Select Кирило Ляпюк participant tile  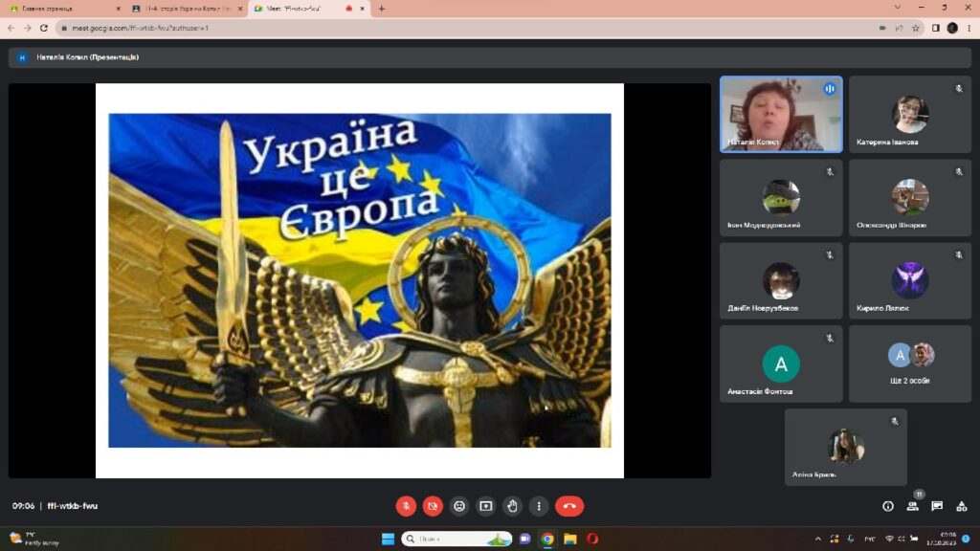[x=910, y=280]
